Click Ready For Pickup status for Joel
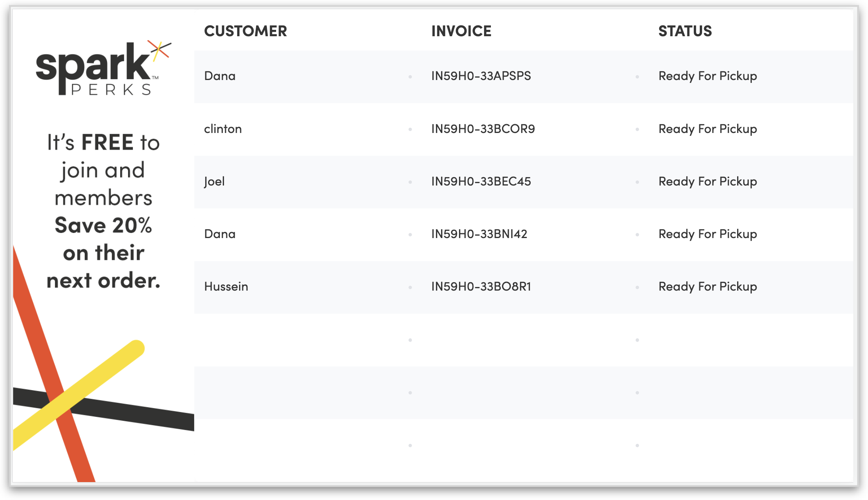868x500 pixels. pyautogui.click(x=707, y=182)
